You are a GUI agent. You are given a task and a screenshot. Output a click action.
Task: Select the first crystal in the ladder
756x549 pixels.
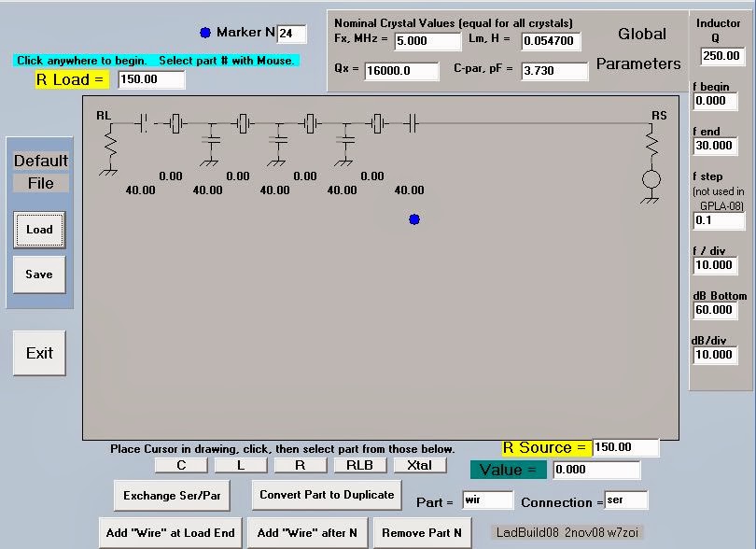(175, 122)
